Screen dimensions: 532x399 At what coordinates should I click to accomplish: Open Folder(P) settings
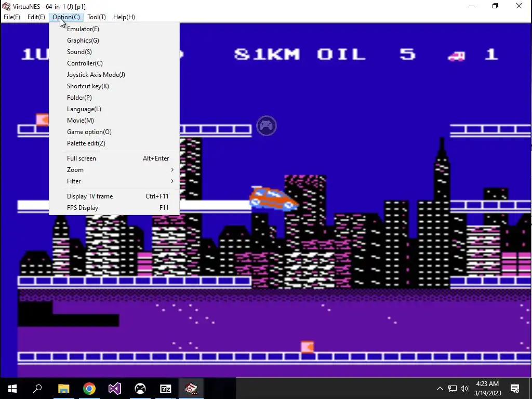click(x=114, y=97)
